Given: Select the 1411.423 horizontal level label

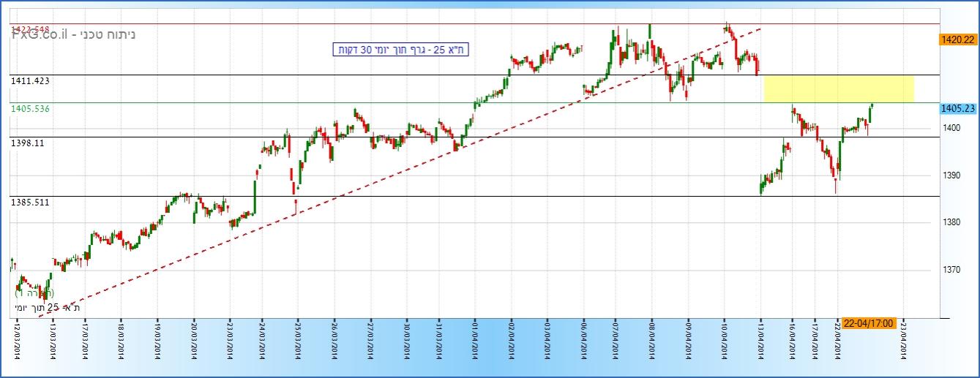Looking at the screenshot, I should (30, 81).
